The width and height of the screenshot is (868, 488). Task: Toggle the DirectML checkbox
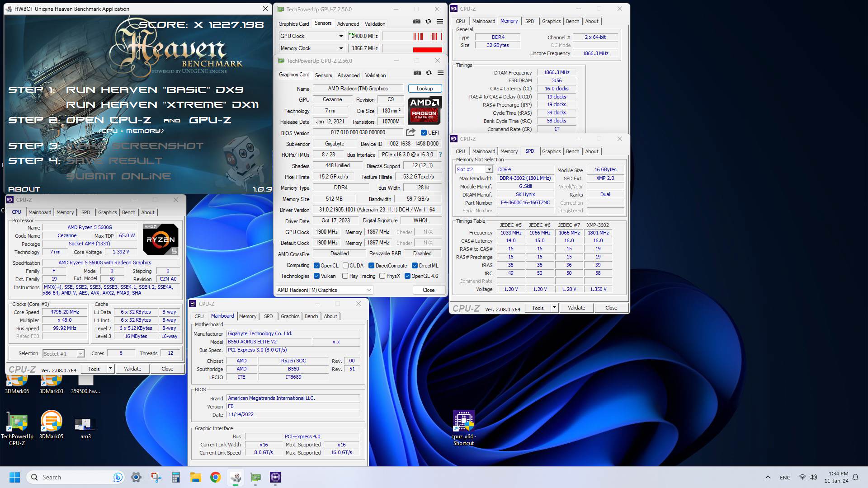(415, 266)
